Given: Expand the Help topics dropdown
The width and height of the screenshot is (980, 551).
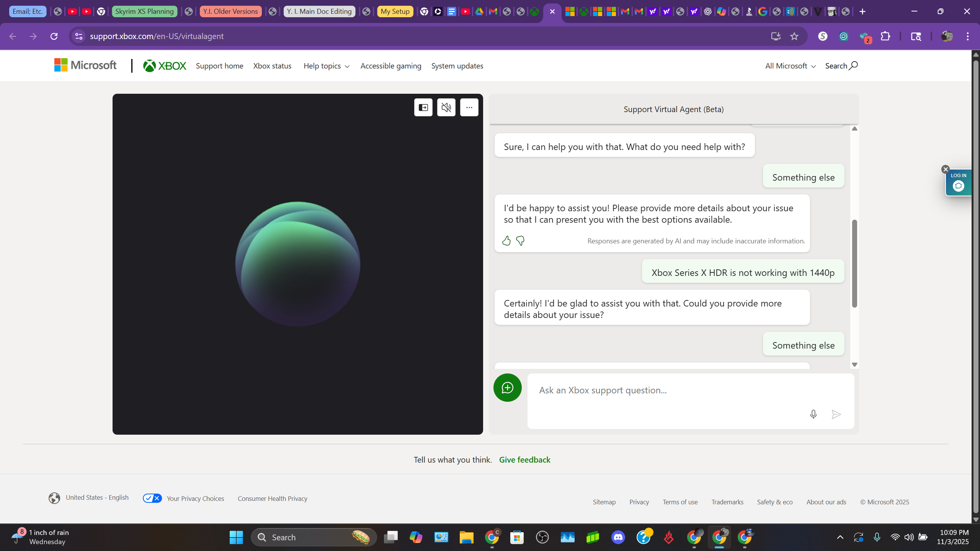Looking at the screenshot, I should [327, 66].
